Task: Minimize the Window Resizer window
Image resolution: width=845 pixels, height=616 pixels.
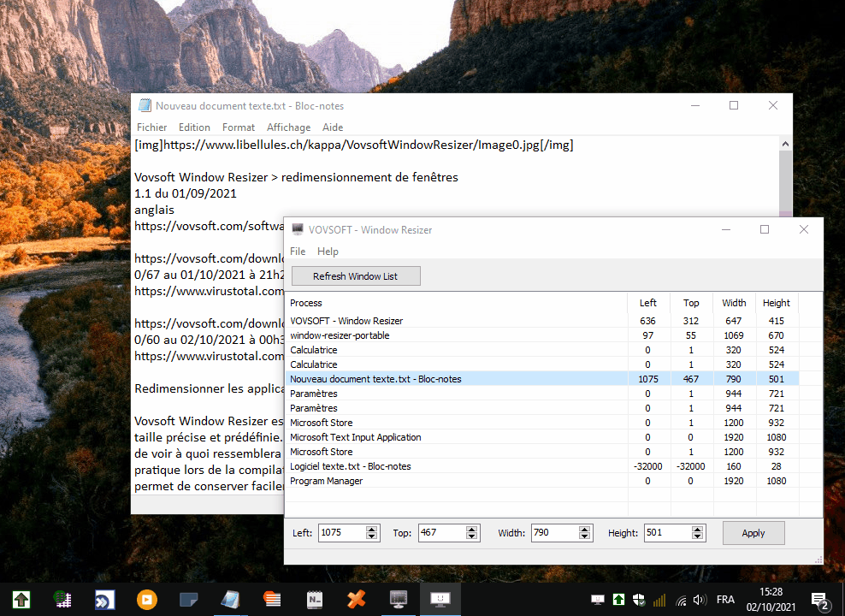Action: 726,229
